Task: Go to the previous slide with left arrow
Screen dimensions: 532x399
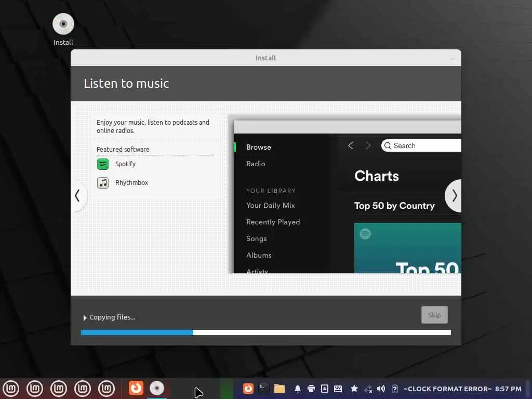Action: [78, 196]
